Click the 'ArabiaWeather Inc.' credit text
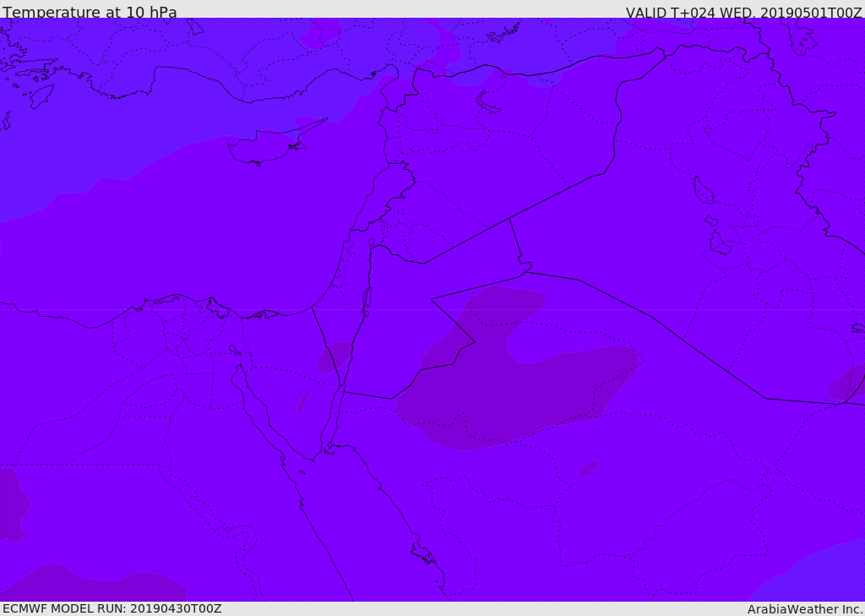 pyautogui.click(x=805, y=609)
